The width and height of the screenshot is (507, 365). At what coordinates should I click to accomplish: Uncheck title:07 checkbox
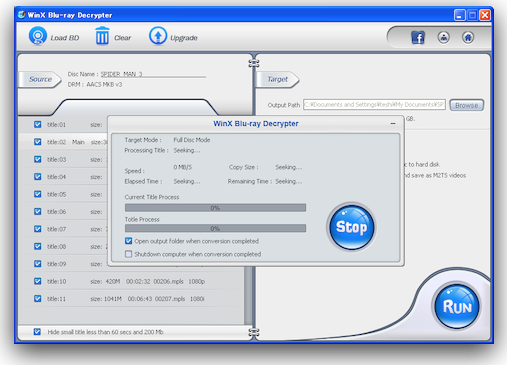coord(38,229)
